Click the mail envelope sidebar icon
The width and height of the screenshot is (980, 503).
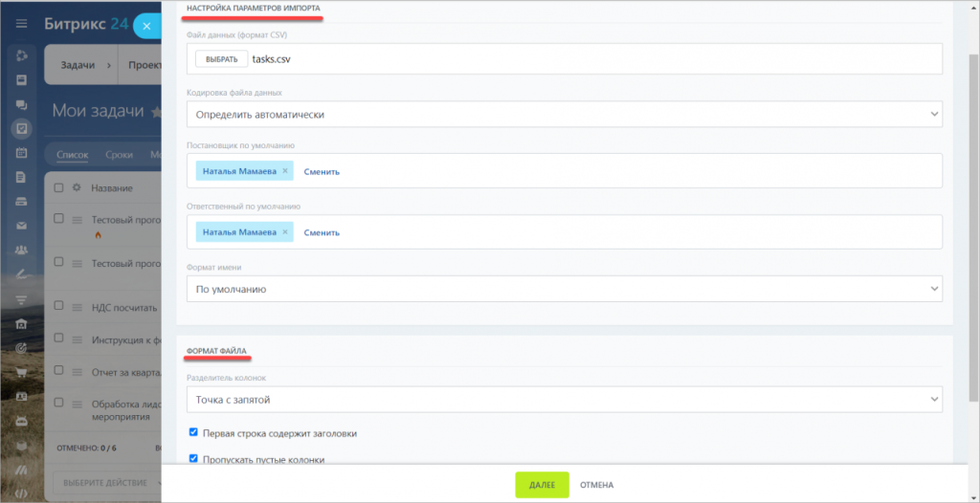21,226
